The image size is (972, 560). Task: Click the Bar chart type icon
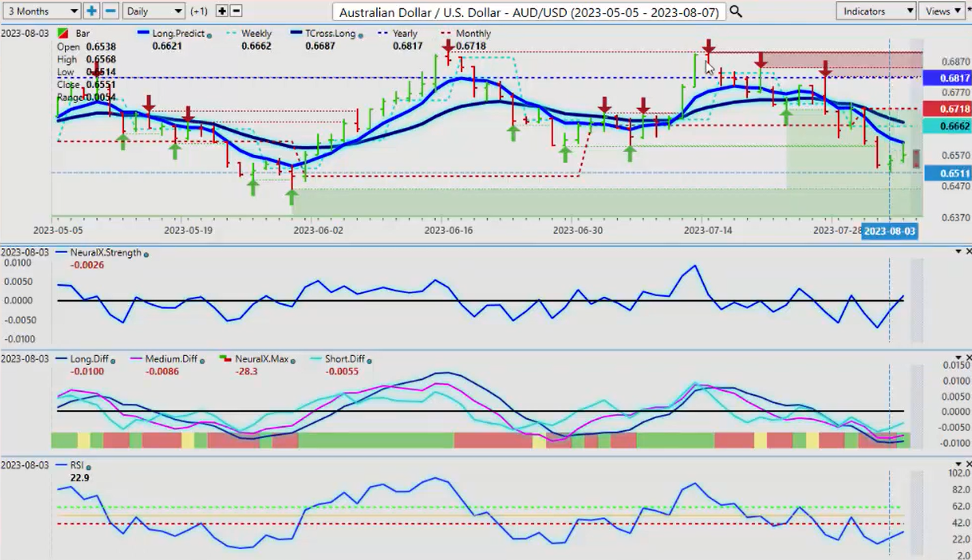pos(63,33)
